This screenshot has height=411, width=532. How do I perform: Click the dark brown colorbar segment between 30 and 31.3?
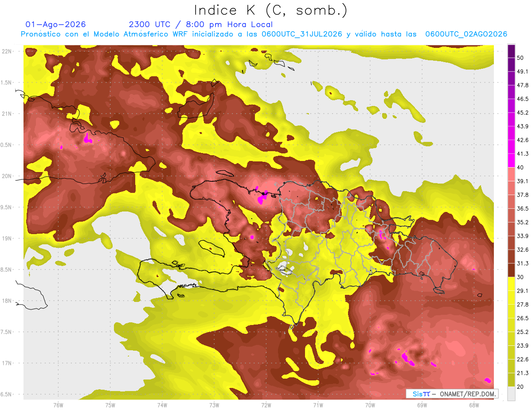511,270
